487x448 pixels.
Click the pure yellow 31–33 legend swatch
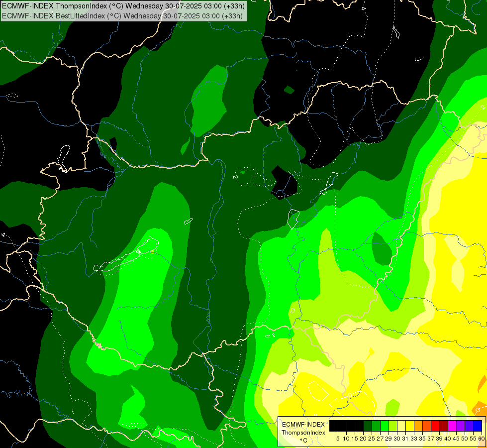click(410, 426)
